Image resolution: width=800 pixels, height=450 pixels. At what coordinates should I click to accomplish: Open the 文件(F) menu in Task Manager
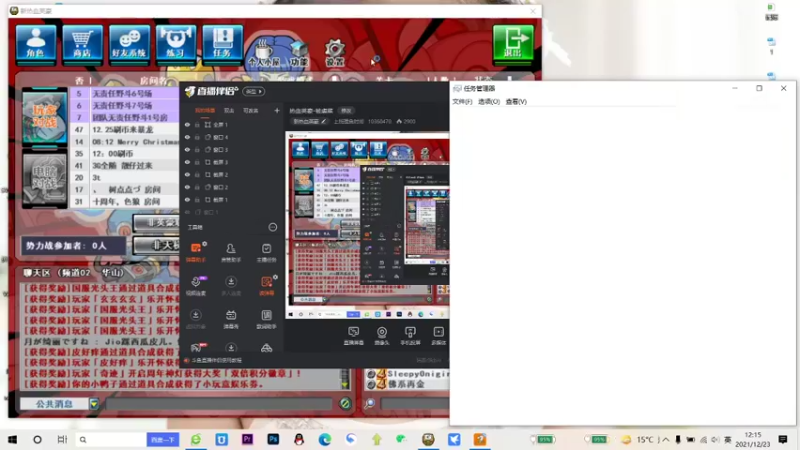(462, 102)
